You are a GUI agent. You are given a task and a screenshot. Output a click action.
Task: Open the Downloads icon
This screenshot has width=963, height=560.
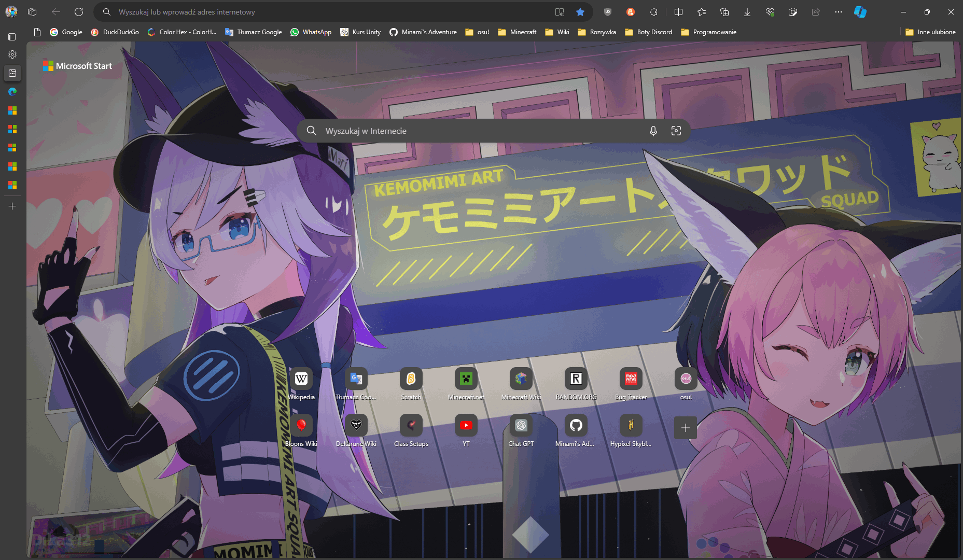coord(747,12)
